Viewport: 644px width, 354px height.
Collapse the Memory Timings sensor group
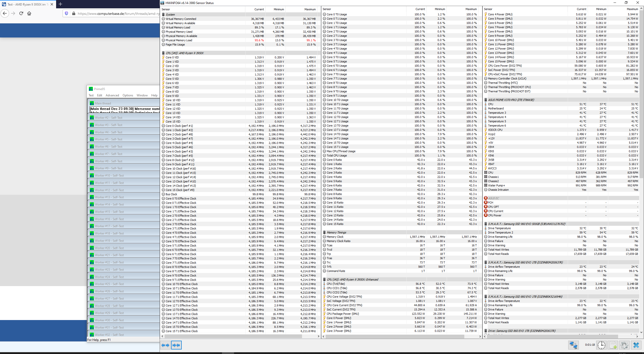pos(336,232)
